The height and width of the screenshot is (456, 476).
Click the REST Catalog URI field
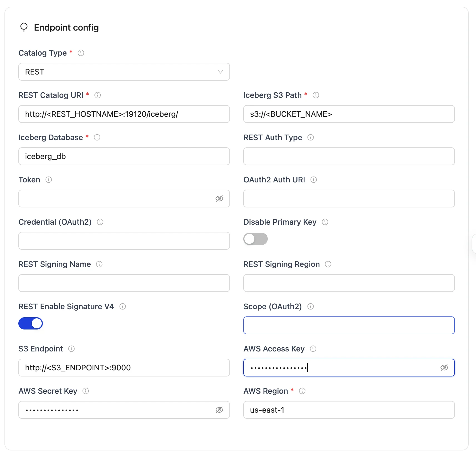(x=124, y=114)
